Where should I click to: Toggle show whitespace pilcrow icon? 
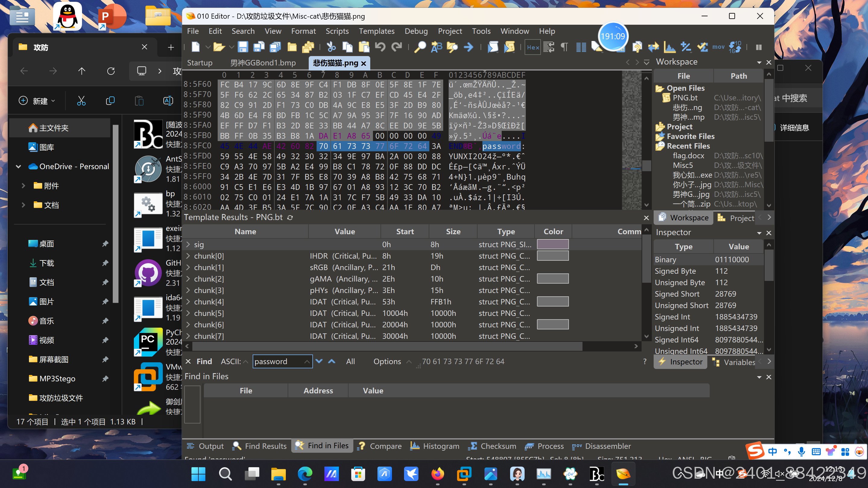[564, 47]
